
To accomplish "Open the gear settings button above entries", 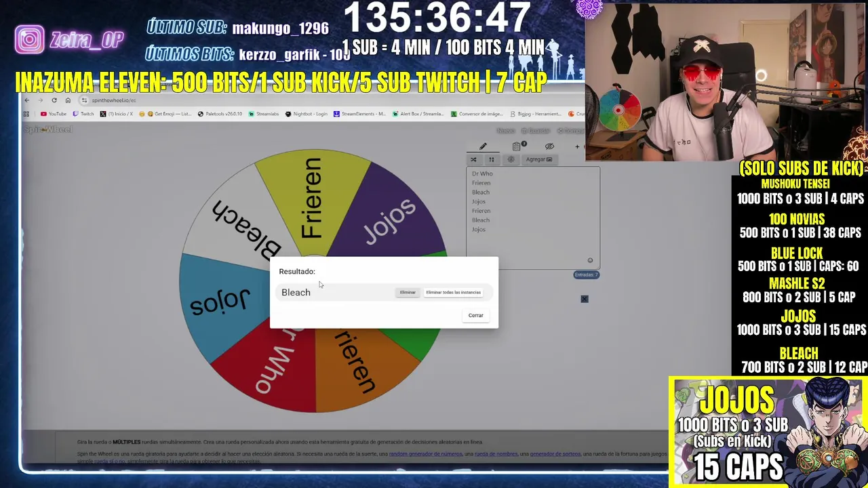I will point(511,159).
